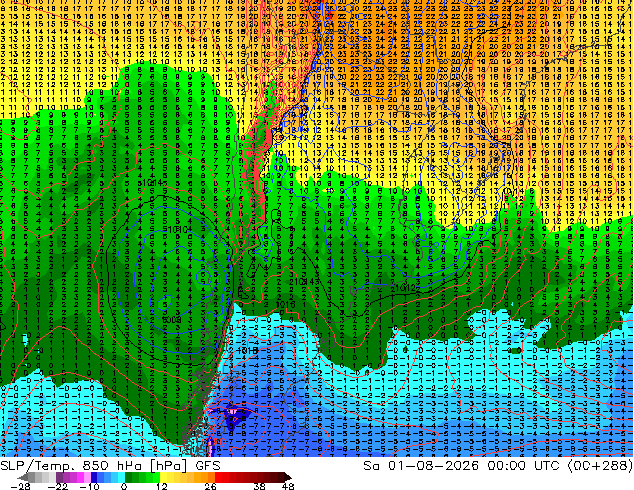Select the bright yellow swatch above 12
Viewport: 634px width, 490px height.
click(163, 477)
